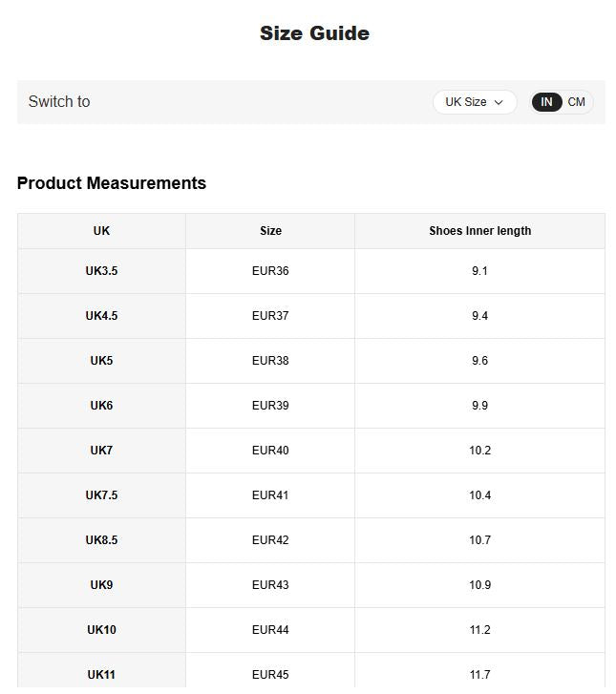The image size is (616, 694).
Task: Click the EUR38 size cell
Action: click(270, 361)
